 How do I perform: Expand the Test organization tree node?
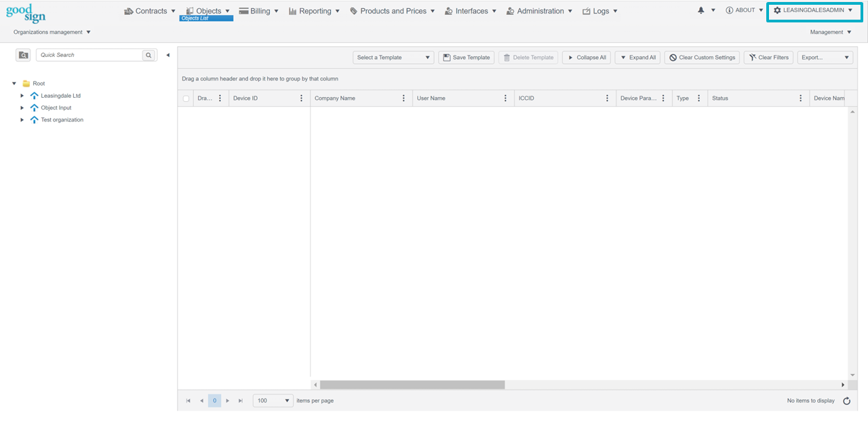pos(22,120)
